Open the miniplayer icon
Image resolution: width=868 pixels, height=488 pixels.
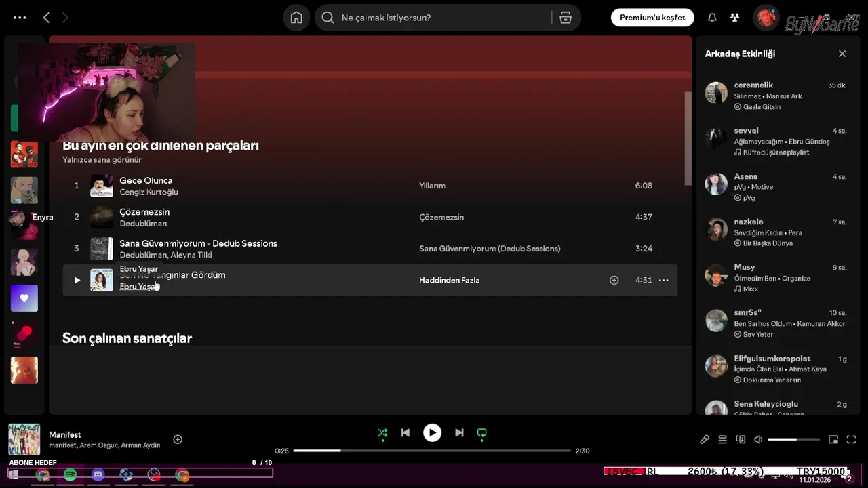833,439
